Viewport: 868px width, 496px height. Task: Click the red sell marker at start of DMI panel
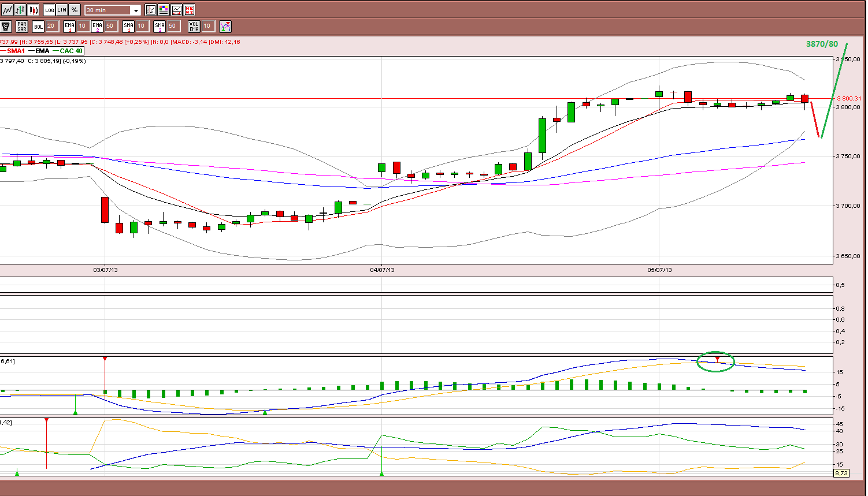click(x=46, y=420)
